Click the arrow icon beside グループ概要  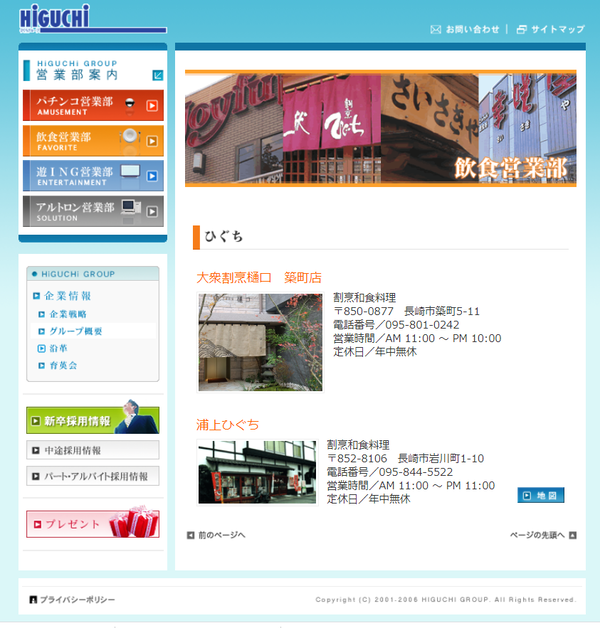pos(41,331)
